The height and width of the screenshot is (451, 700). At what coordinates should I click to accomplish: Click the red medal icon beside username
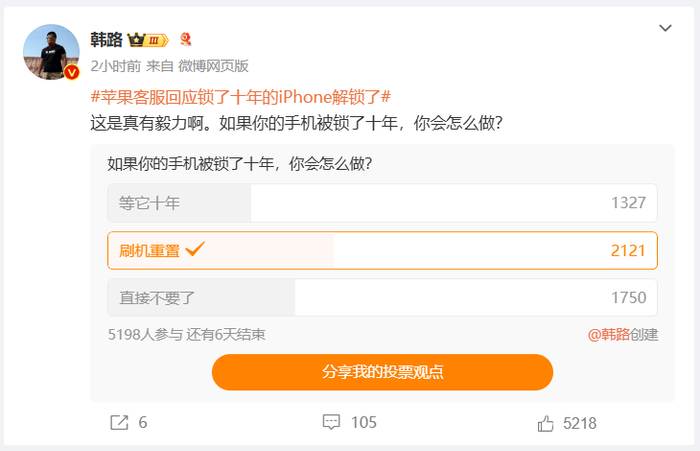pos(184,40)
